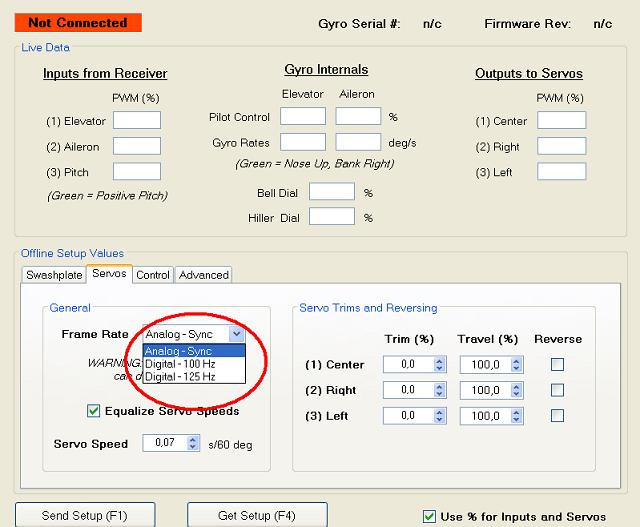Image resolution: width=640 pixels, height=527 pixels.
Task: Click the Not Connected status indicator
Action: (78, 22)
